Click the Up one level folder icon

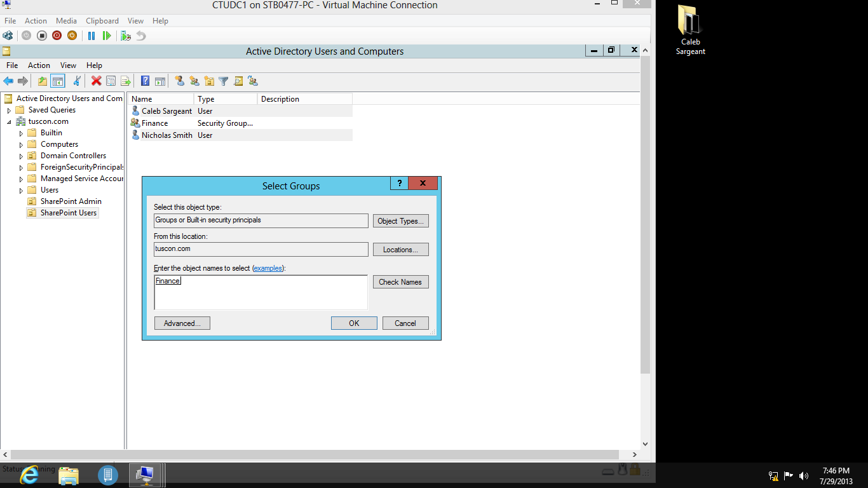42,81
